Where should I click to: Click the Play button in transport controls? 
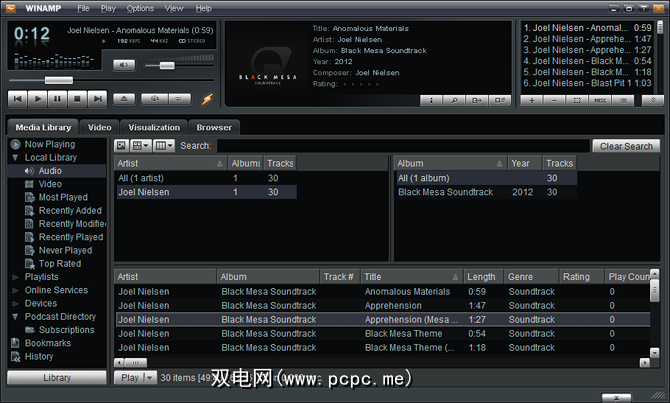point(38,99)
